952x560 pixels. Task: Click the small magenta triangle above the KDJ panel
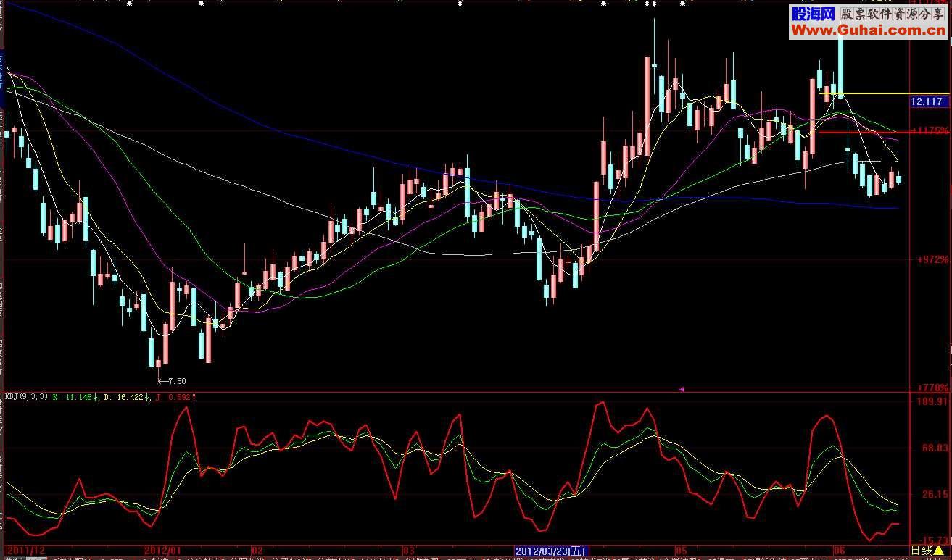click(x=681, y=389)
